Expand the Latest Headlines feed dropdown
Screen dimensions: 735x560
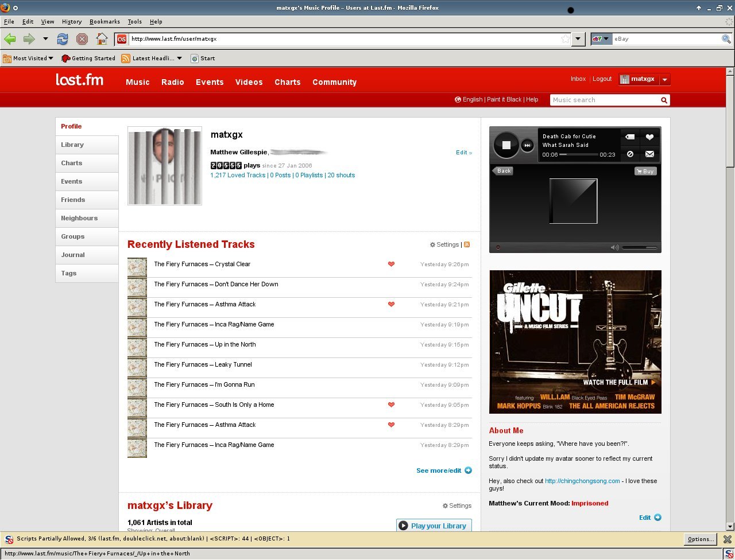click(x=152, y=58)
